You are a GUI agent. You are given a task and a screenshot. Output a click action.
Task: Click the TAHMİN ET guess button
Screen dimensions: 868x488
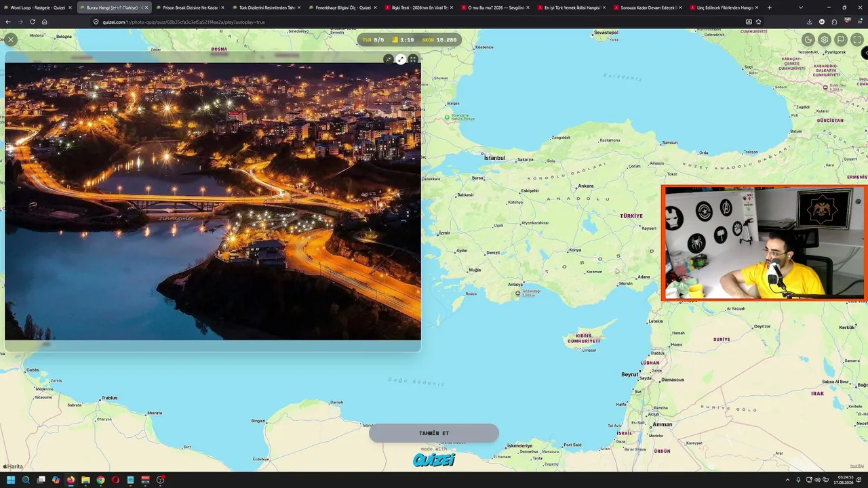[434, 433]
